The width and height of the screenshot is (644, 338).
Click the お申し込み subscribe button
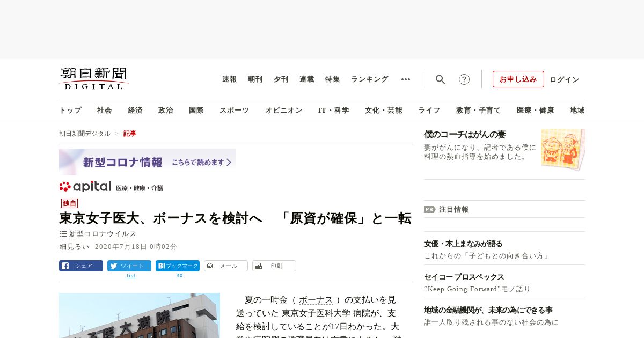[518, 79]
